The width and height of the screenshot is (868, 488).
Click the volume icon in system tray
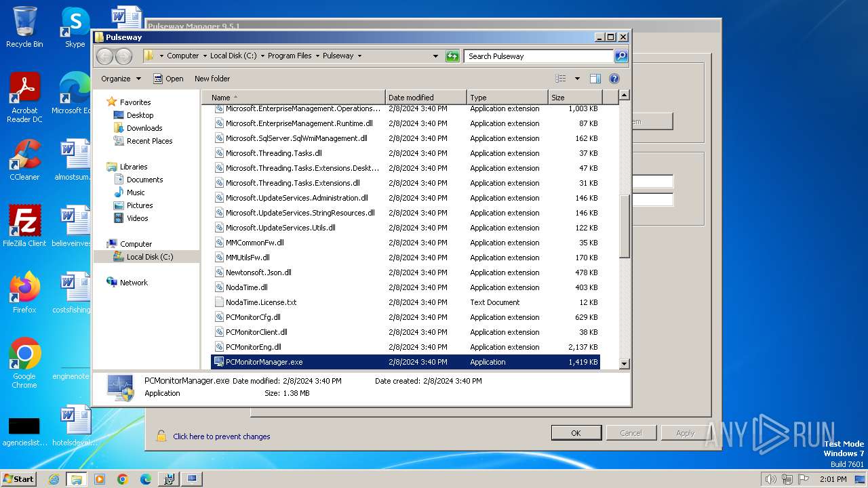770,479
